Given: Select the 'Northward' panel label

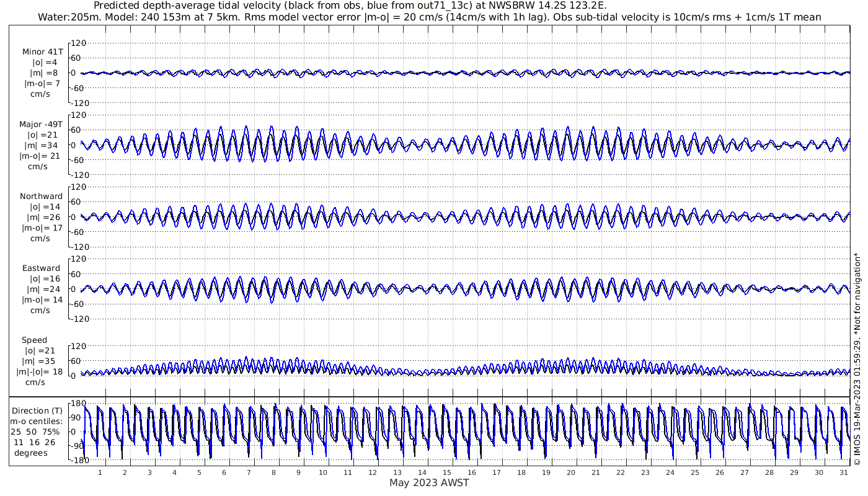Looking at the screenshot, I should (x=41, y=197).
